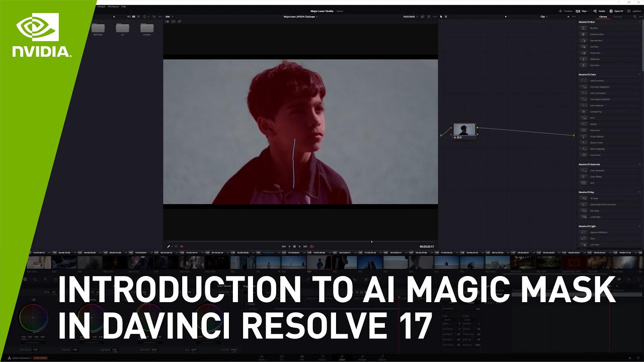Open the Workspace menu
The width and height of the screenshot is (644, 362).
click(113, 7)
